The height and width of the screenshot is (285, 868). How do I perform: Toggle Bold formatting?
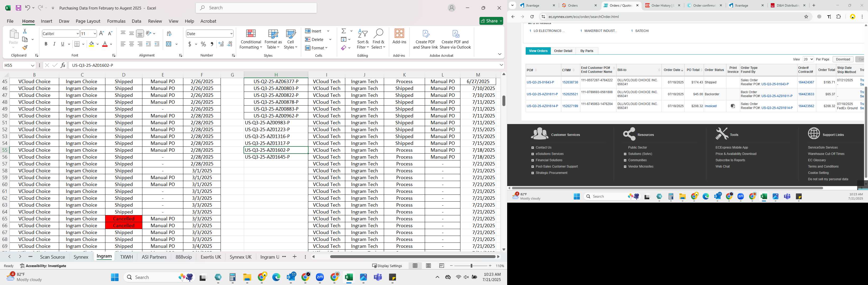point(46,44)
